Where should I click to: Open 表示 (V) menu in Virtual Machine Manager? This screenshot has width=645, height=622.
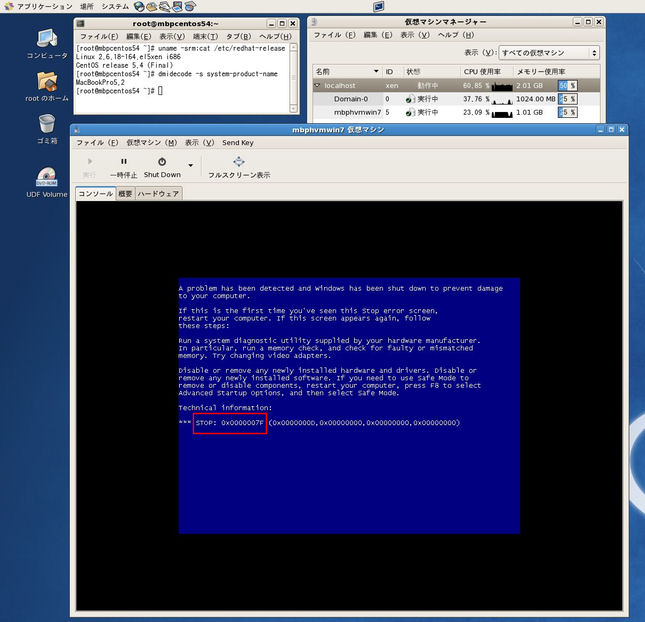pyautogui.click(x=415, y=35)
